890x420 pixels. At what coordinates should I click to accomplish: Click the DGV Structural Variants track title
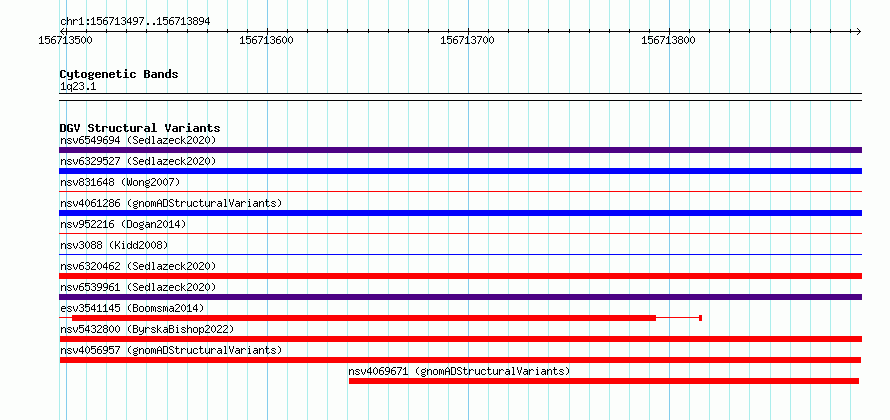pos(140,128)
